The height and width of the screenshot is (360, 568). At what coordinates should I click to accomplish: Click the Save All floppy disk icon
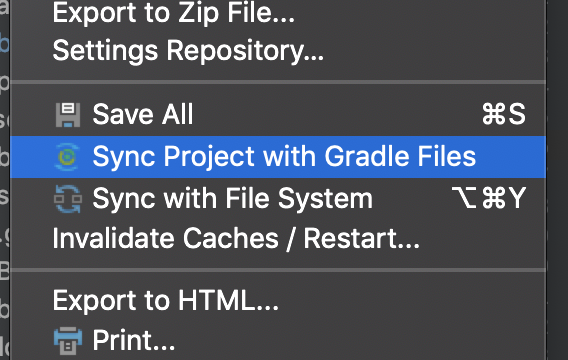(68, 114)
